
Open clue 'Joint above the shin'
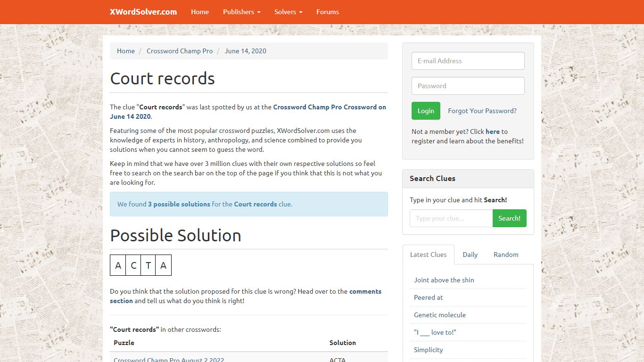pos(444,280)
